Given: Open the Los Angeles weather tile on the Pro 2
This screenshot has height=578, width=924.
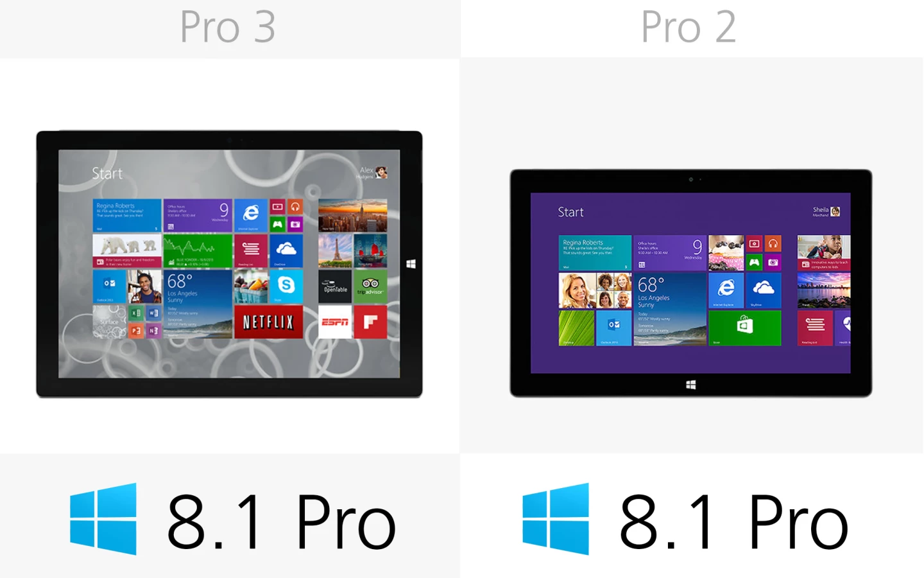Looking at the screenshot, I should pyautogui.click(x=670, y=310).
